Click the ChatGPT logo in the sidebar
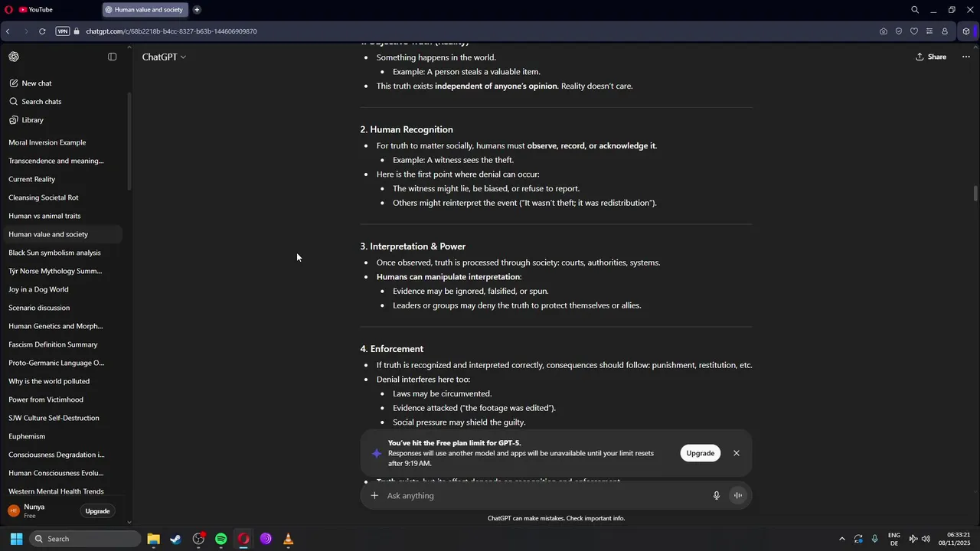 click(14, 57)
